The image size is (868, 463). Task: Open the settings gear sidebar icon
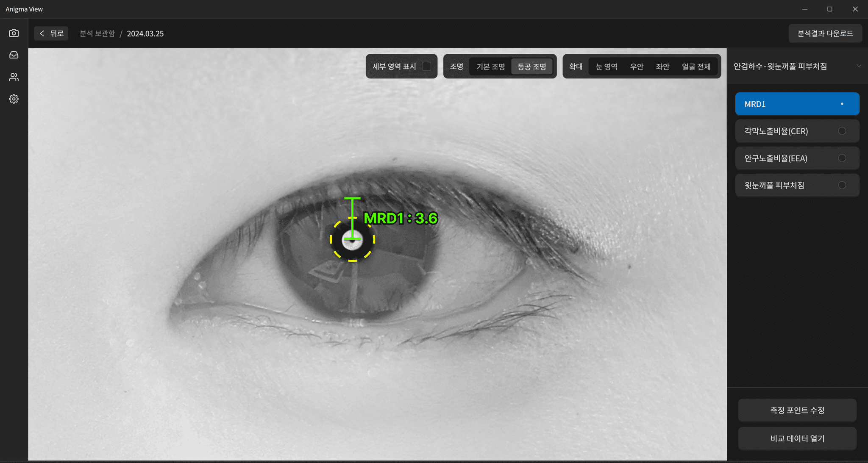pos(14,99)
